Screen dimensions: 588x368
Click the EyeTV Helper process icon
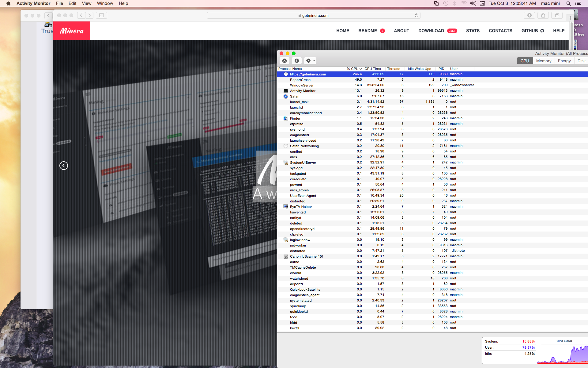[286, 207]
